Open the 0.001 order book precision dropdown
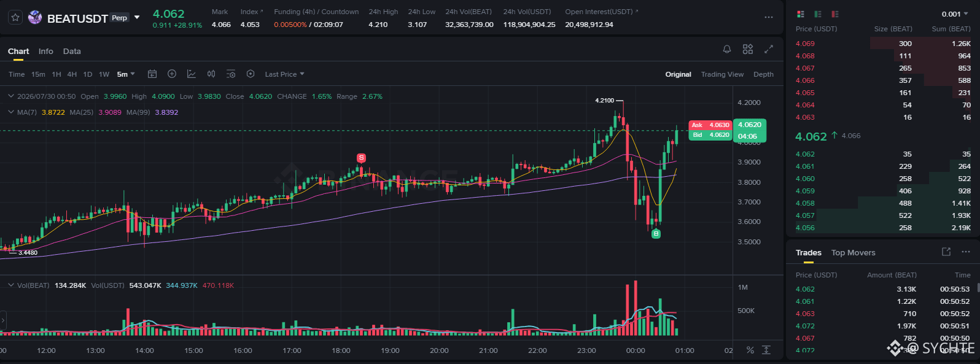 pos(955,14)
